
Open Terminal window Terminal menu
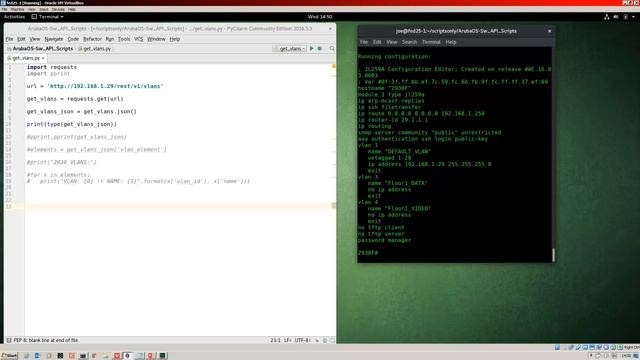pos(431,42)
